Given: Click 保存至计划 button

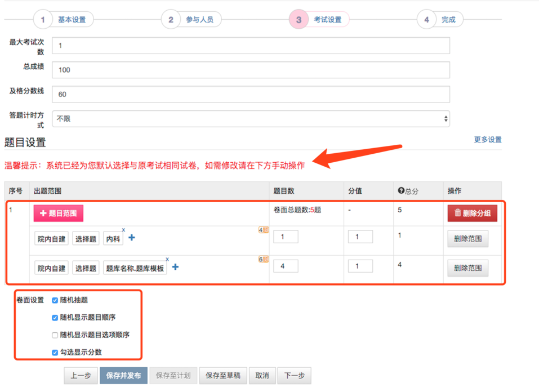Looking at the screenshot, I should (x=173, y=376).
